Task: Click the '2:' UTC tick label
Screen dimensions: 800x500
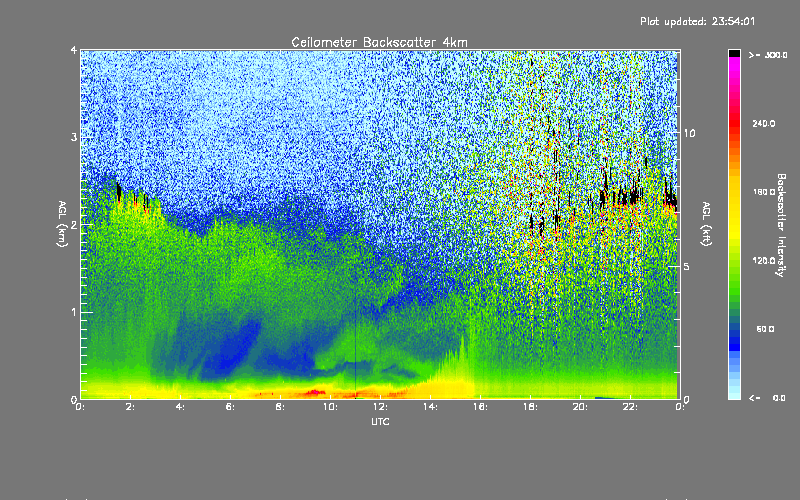Action: click(x=130, y=407)
